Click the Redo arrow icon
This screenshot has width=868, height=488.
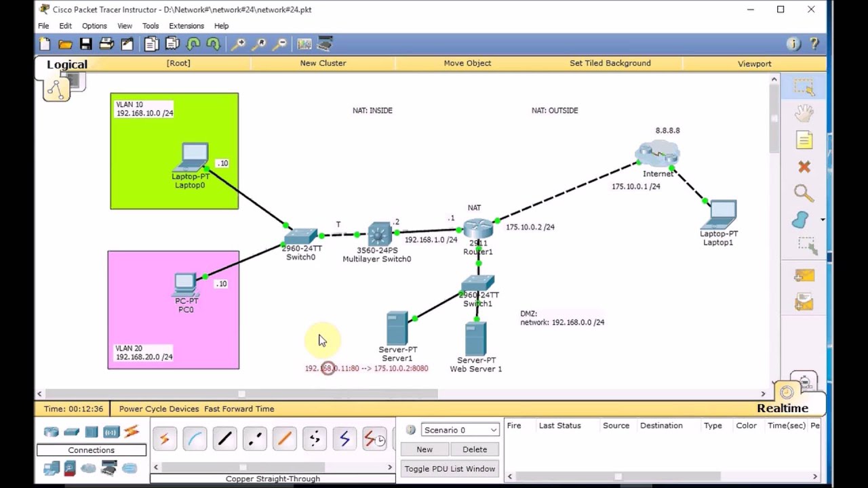point(213,44)
